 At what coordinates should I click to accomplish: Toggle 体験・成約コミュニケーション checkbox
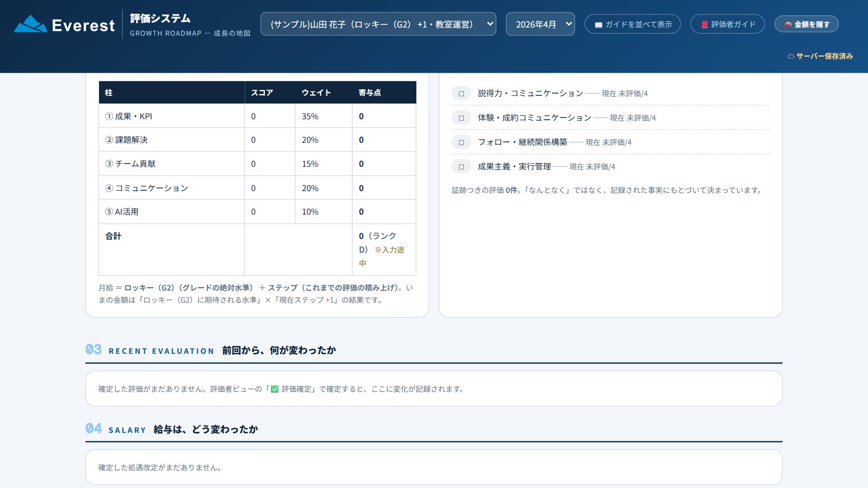[x=461, y=118]
